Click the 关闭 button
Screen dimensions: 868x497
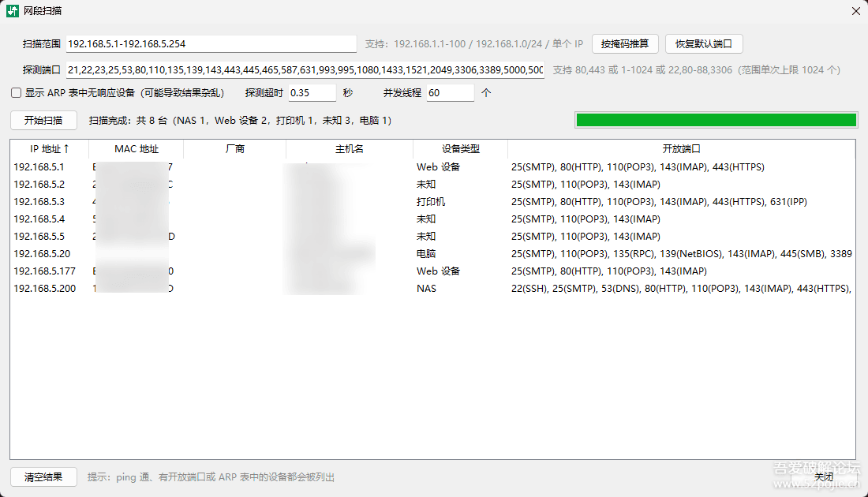tap(824, 476)
